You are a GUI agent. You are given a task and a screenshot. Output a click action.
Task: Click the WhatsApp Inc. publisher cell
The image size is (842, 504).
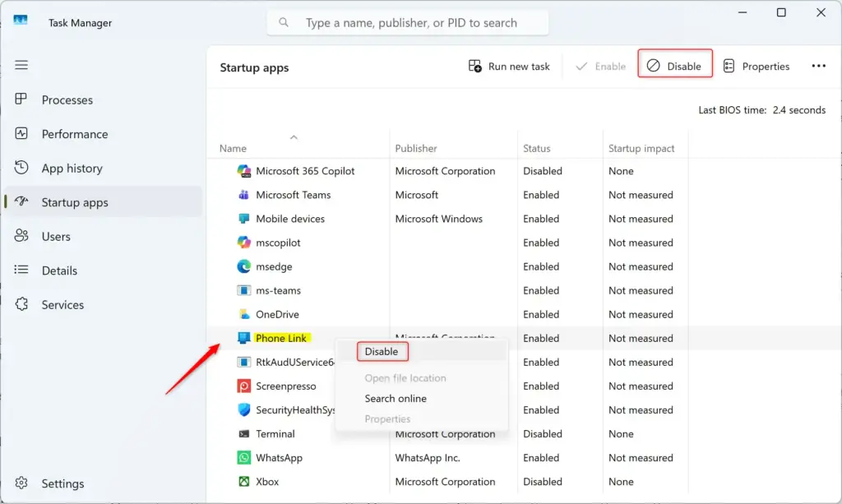click(x=428, y=458)
